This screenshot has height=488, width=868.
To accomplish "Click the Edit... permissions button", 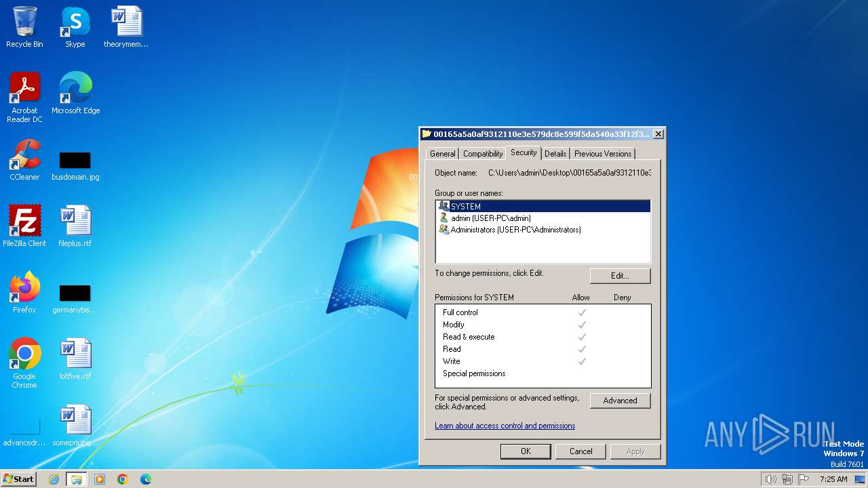I will [620, 276].
